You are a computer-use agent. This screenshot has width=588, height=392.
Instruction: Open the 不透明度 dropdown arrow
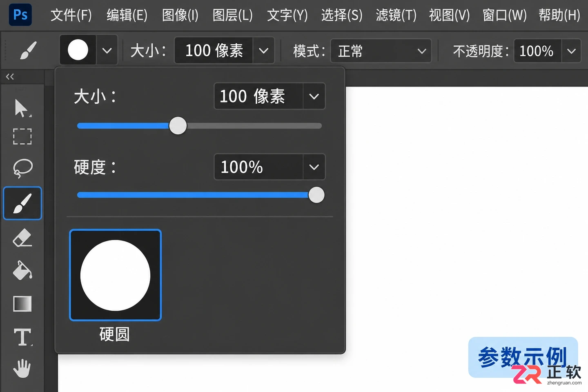(x=571, y=51)
